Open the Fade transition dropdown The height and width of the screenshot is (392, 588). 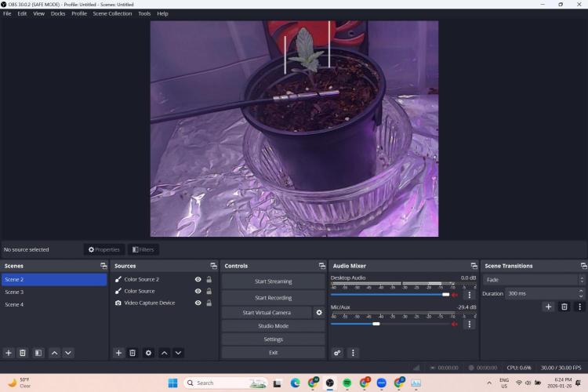tap(533, 280)
